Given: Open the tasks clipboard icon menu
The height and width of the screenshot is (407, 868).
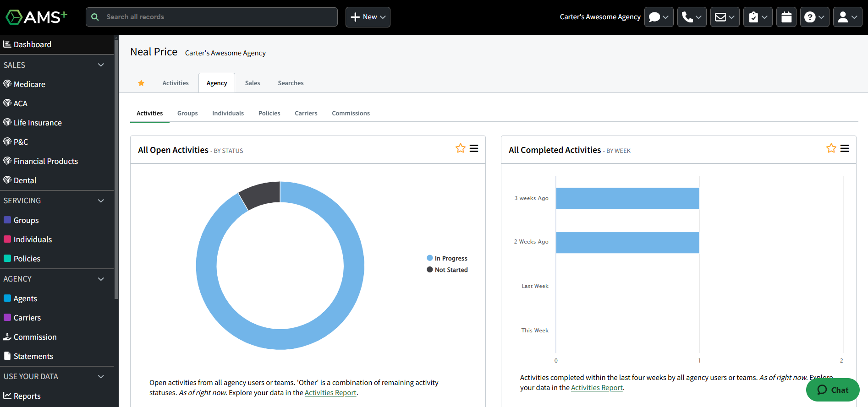Looking at the screenshot, I should click(758, 17).
